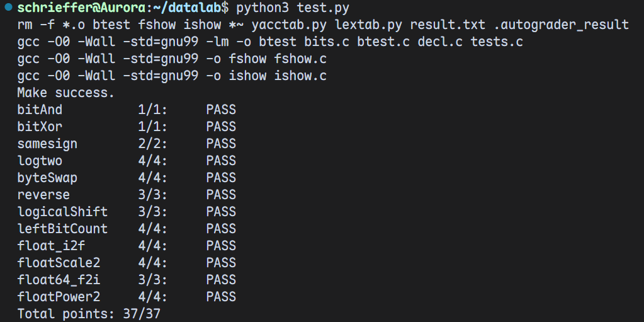Screen dimensions: 644x322
Task: Click the blue command status dot
Action: 9,8
